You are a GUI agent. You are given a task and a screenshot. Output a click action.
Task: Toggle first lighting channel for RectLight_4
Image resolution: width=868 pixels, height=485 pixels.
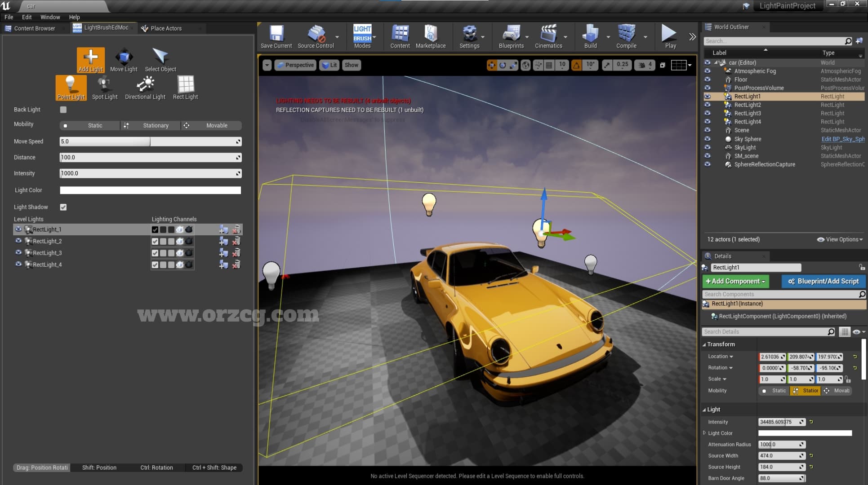(155, 265)
